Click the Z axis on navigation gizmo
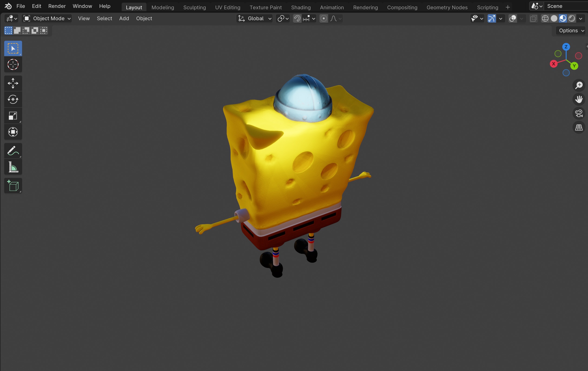Image resolution: width=588 pixels, height=371 pixels. click(x=566, y=47)
